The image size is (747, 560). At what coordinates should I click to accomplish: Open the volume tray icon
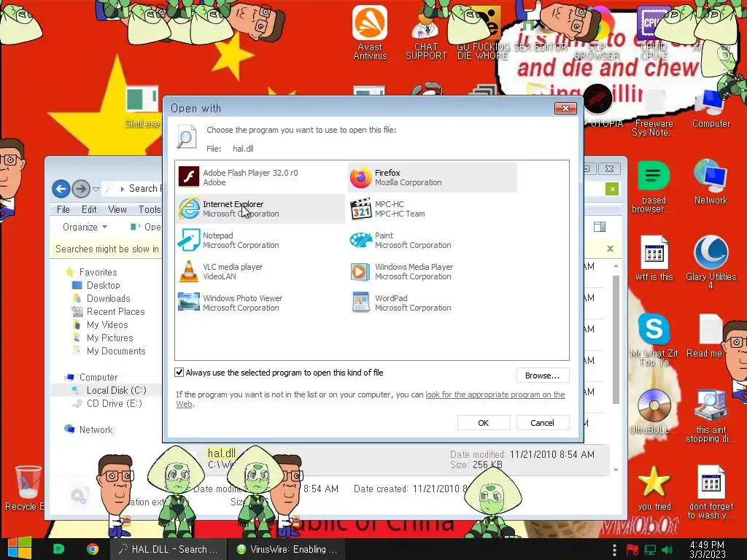click(667, 550)
